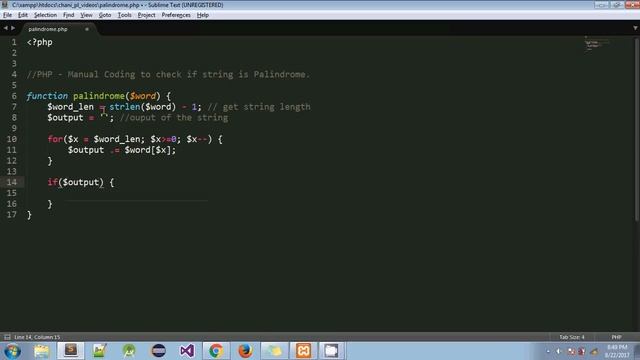Click line number 6 in the gutter
Image resolution: width=640 pixels, height=360 pixels.
click(14, 96)
